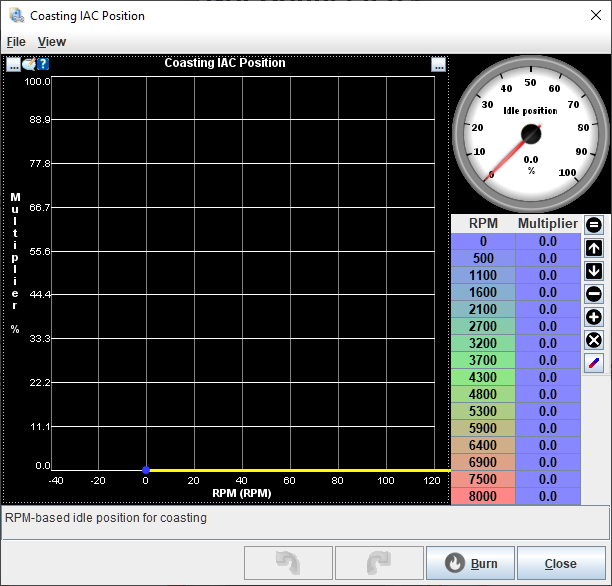Image resolution: width=612 pixels, height=586 pixels.
Task: Click the multiply (X) icon beside table
Action: [x=594, y=340]
